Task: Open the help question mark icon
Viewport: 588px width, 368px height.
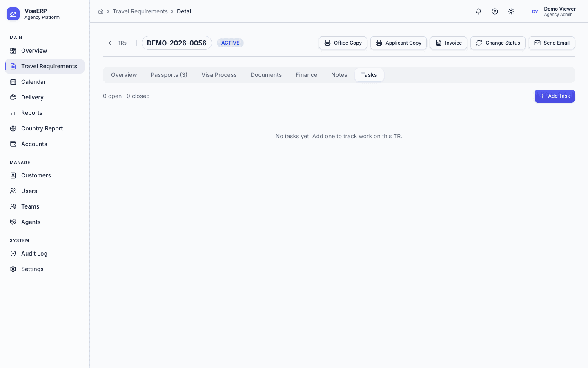Action: (x=495, y=11)
